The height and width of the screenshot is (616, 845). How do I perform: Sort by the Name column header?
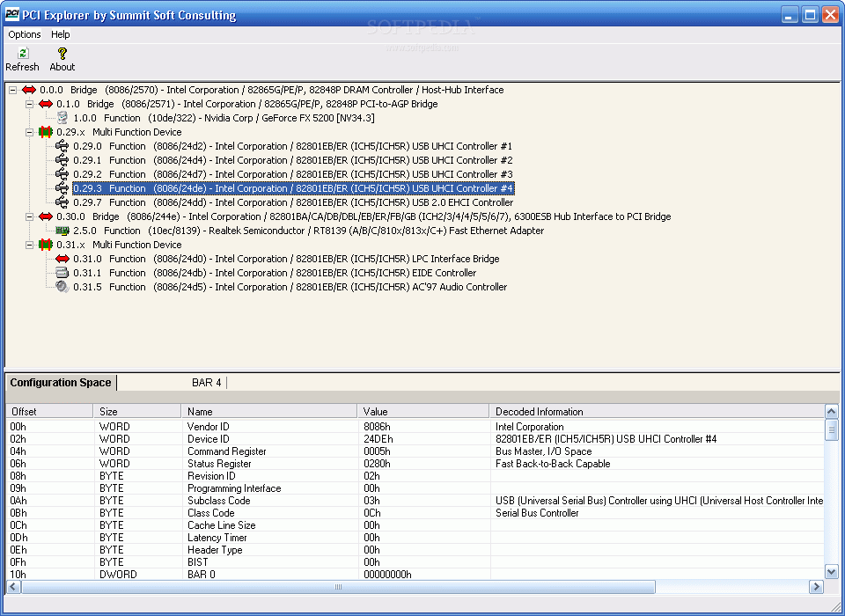269,412
